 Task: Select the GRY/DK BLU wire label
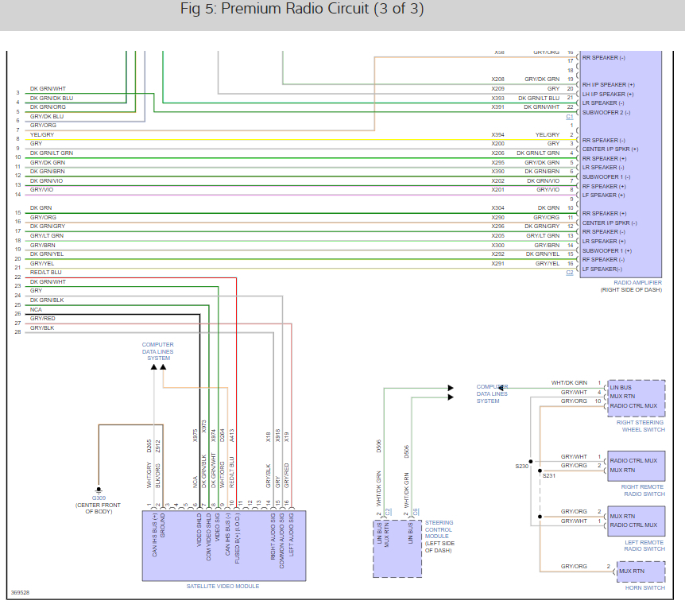47,117
